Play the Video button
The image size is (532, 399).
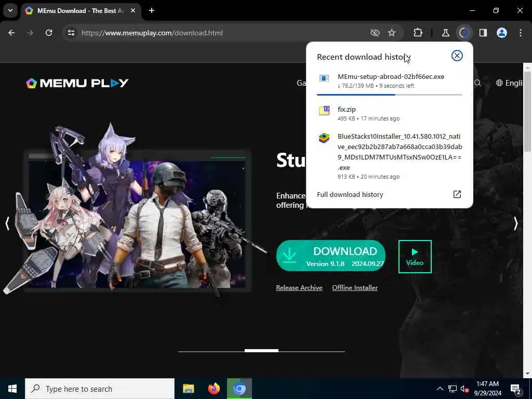pos(415,257)
